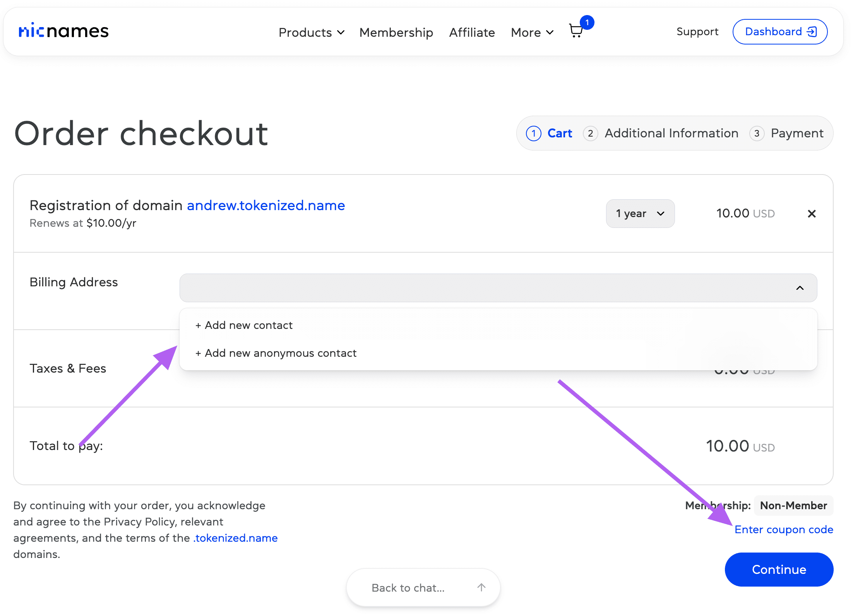Click Enter coupon code link

784,529
